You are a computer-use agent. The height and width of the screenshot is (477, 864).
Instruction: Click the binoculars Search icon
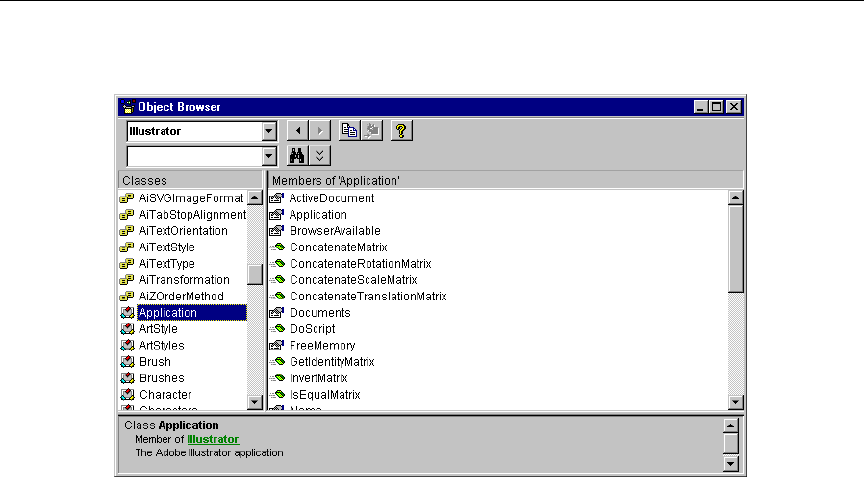[x=298, y=156]
